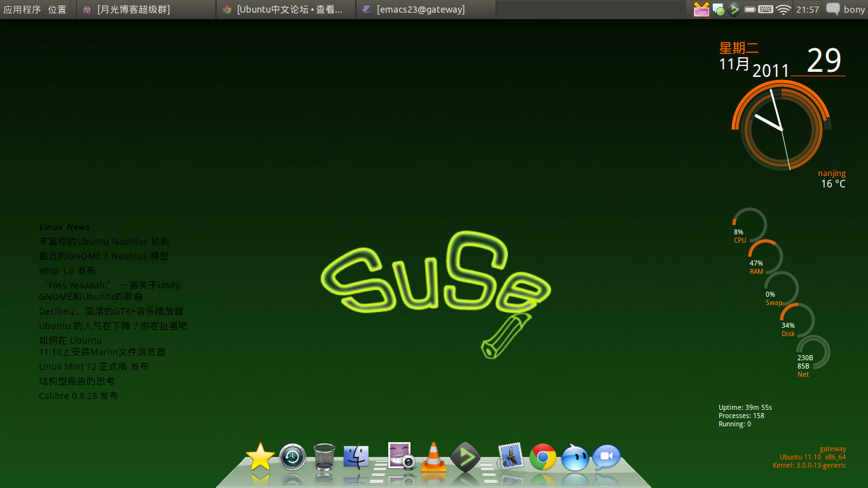The width and height of the screenshot is (868, 488).
Task: Click the orange analog clock widget
Action: coord(782,125)
